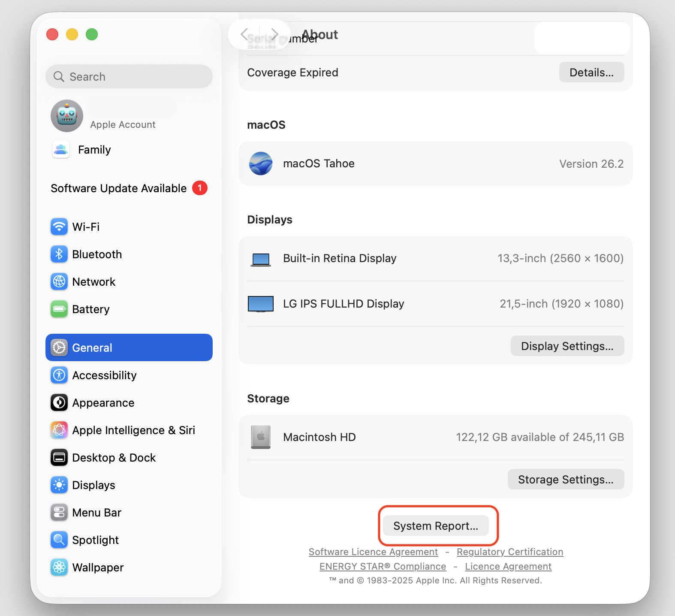Click the Storage section heading
675x616 pixels.
[x=268, y=399]
